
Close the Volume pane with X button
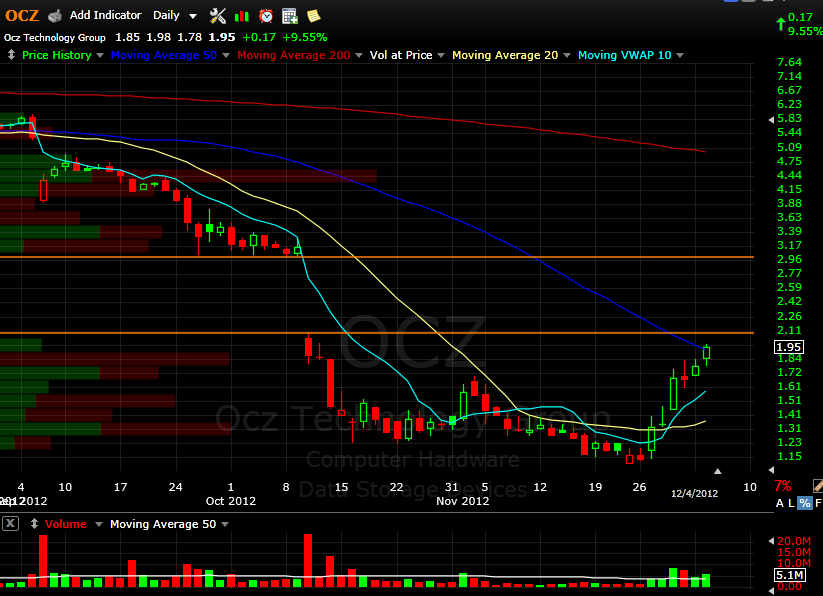[x=10, y=523]
